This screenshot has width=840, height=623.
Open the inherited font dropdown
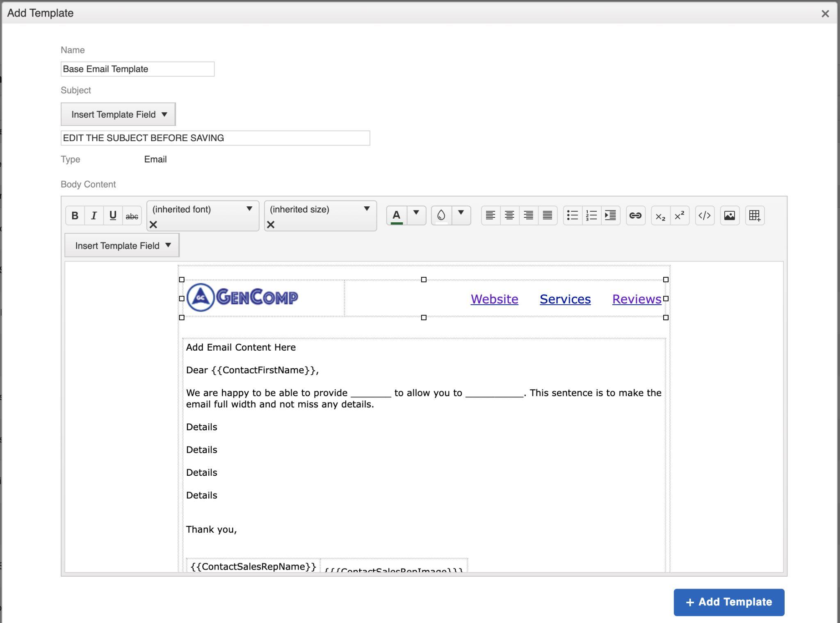[x=249, y=209]
